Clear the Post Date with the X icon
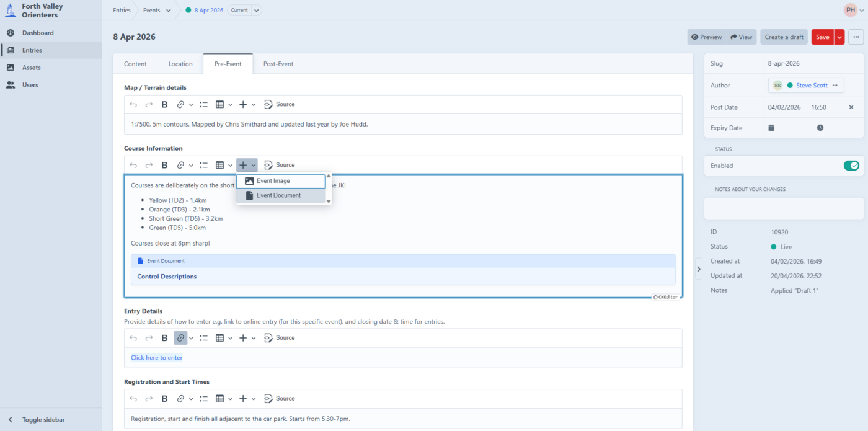 [851, 107]
